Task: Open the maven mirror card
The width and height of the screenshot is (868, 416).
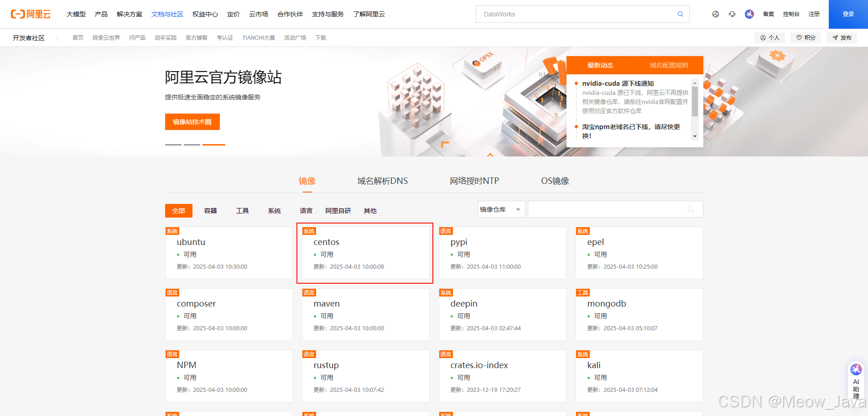Action: pyautogui.click(x=365, y=315)
